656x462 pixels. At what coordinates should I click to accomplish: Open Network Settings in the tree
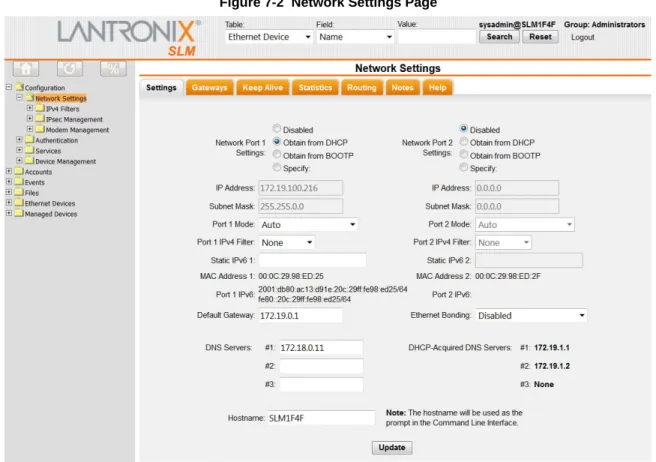[x=61, y=98]
